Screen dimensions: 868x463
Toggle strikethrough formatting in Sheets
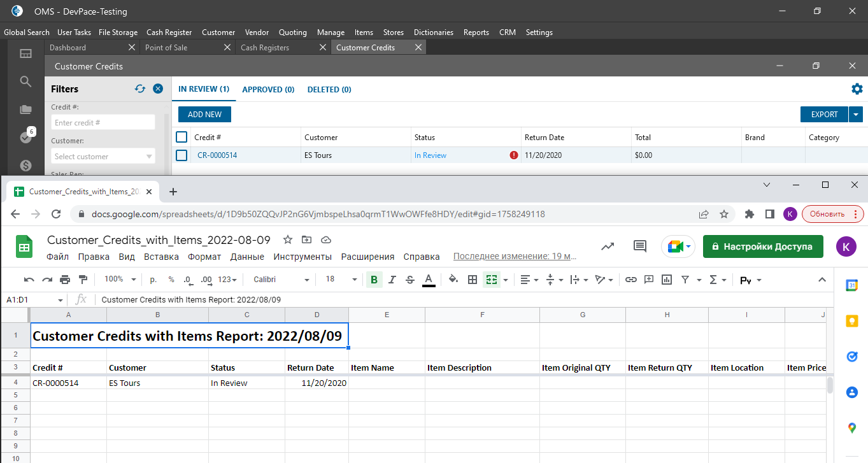[x=410, y=280]
